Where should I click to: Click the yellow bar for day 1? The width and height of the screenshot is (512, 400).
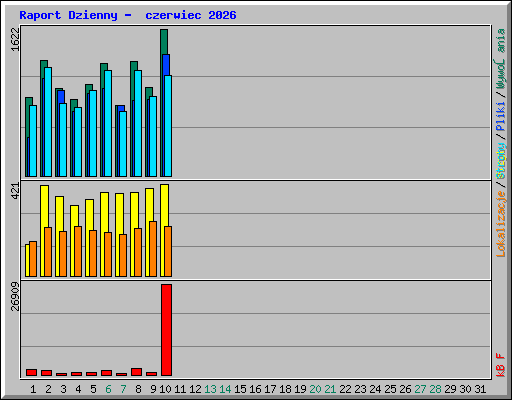[27, 260]
